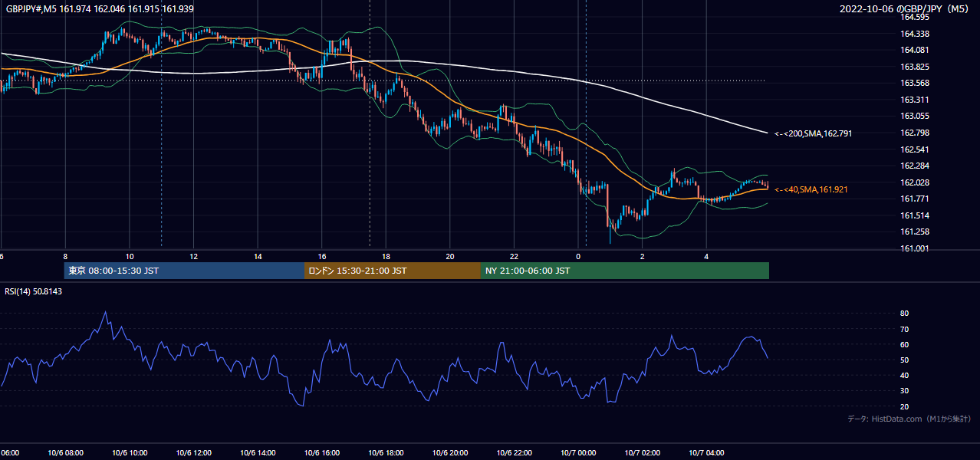This screenshot has height=460, width=980.
Task: Click the 162.284 price axis label
Action: click(x=914, y=166)
